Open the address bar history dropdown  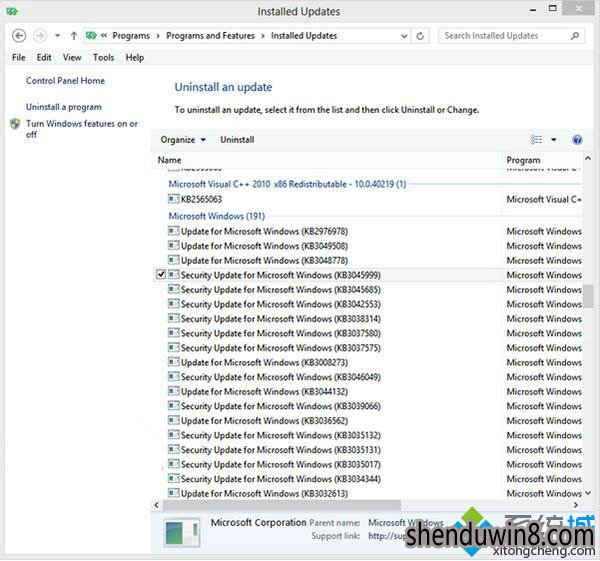pos(404,36)
